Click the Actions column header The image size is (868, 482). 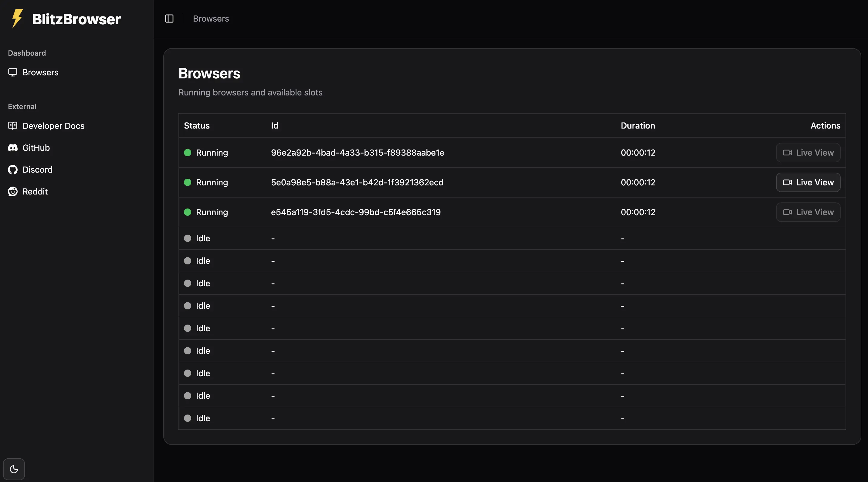[825, 125]
